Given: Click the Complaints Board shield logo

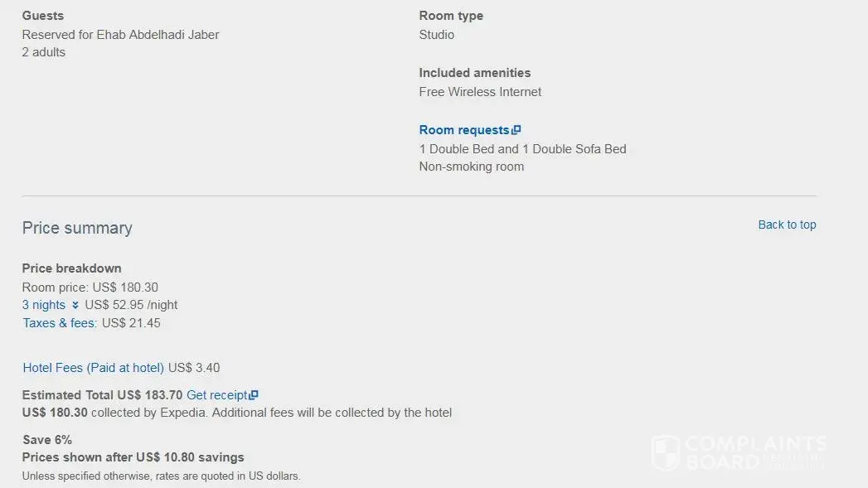Looking at the screenshot, I should [x=666, y=453].
